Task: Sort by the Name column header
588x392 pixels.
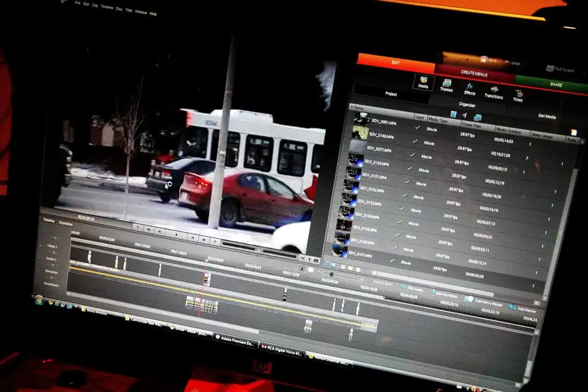Action: point(381,110)
